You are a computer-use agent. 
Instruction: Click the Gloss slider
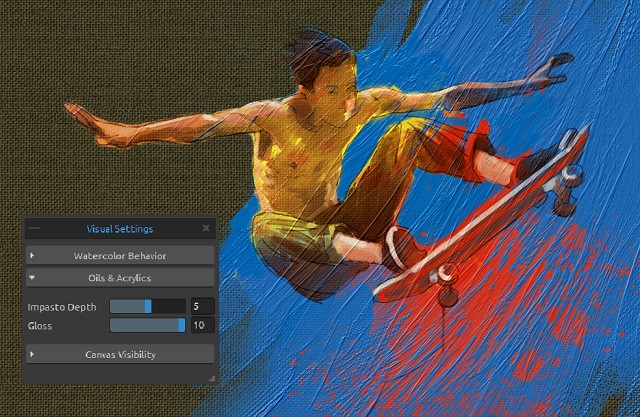147,325
